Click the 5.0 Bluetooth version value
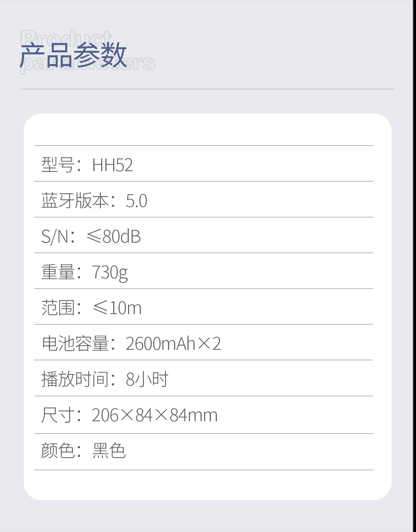 (x=137, y=201)
